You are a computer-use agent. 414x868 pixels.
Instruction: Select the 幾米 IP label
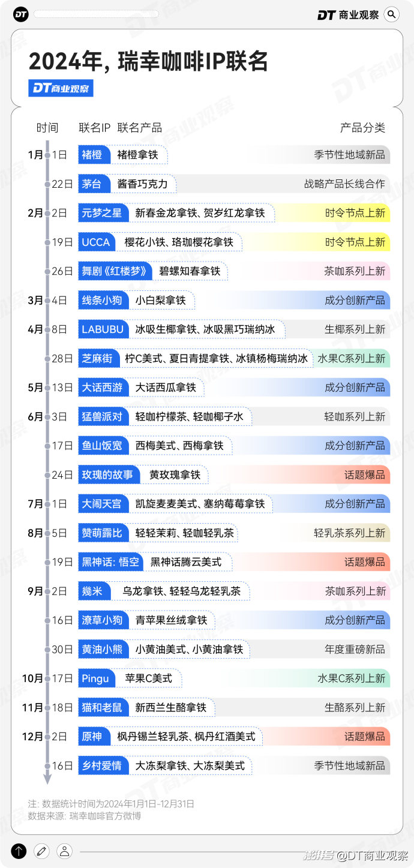pos(94,591)
